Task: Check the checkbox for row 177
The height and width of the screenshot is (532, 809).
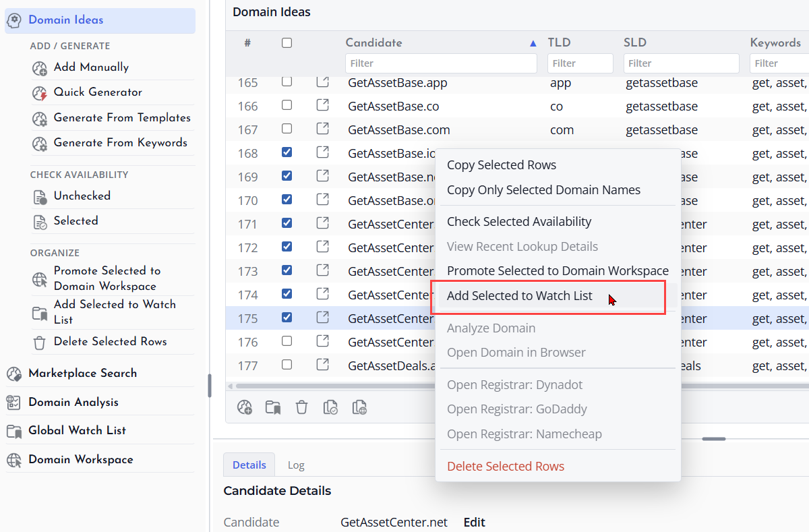Action: (287, 365)
